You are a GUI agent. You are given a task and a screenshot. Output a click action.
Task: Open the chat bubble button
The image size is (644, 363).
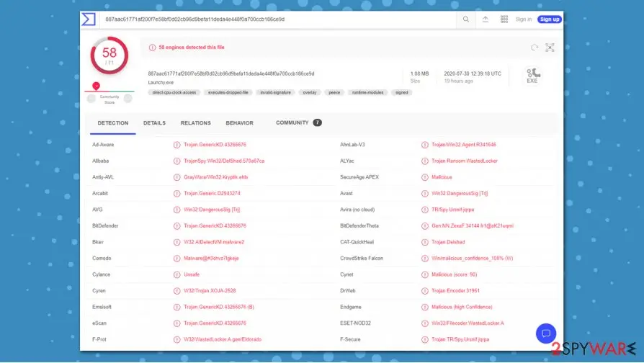(x=546, y=333)
